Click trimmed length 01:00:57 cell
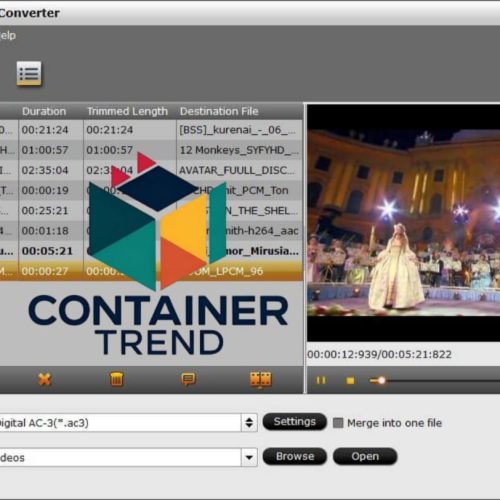The image size is (500, 500). (x=110, y=150)
